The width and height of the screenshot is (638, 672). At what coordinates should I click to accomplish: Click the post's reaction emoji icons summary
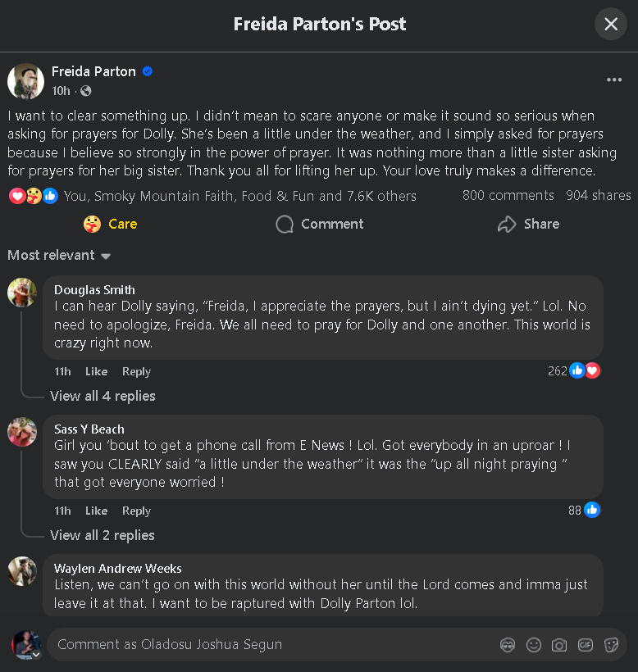pyautogui.click(x=34, y=196)
